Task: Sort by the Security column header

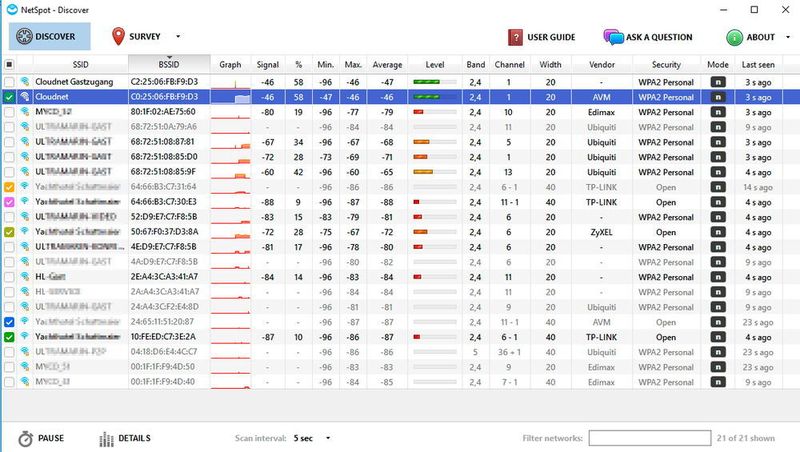Action: (666, 64)
